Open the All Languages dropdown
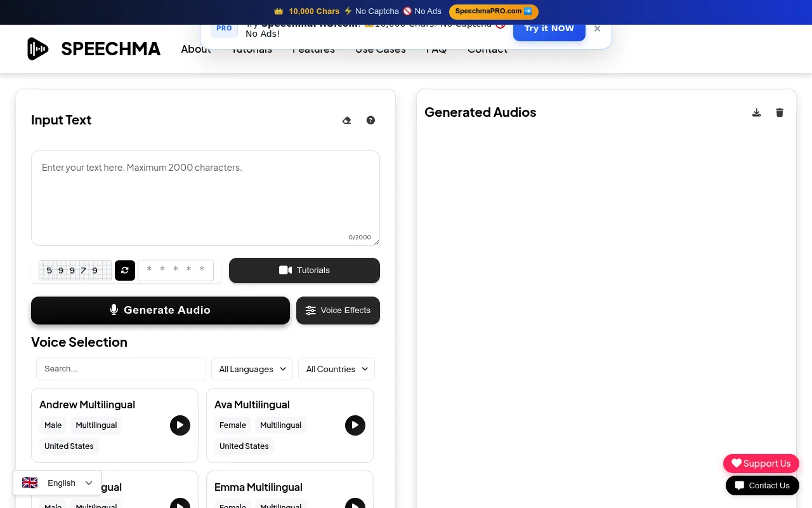This screenshot has width=812, height=508. [252, 369]
